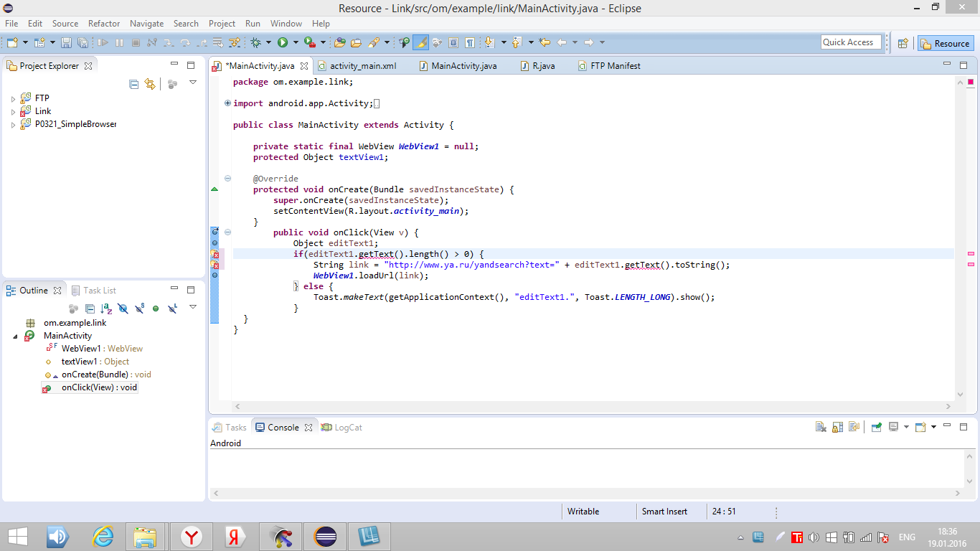Click the Resource perspective button
This screenshot has width=980, height=551.
pyautogui.click(x=946, y=43)
